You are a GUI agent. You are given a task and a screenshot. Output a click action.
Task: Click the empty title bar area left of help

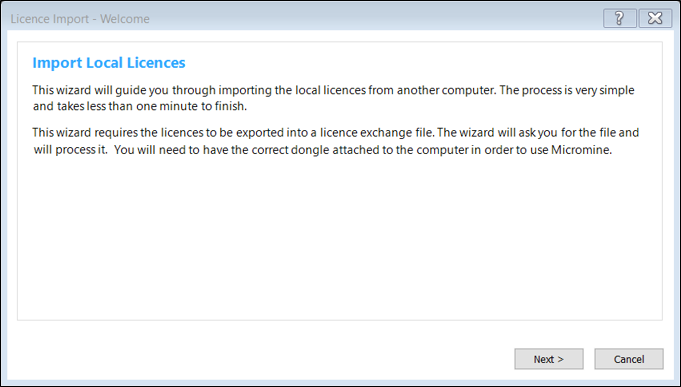point(374,18)
